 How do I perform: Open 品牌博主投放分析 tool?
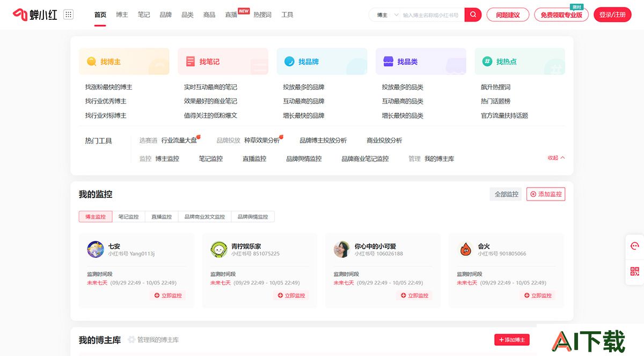pyautogui.click(x=323, y=140)
